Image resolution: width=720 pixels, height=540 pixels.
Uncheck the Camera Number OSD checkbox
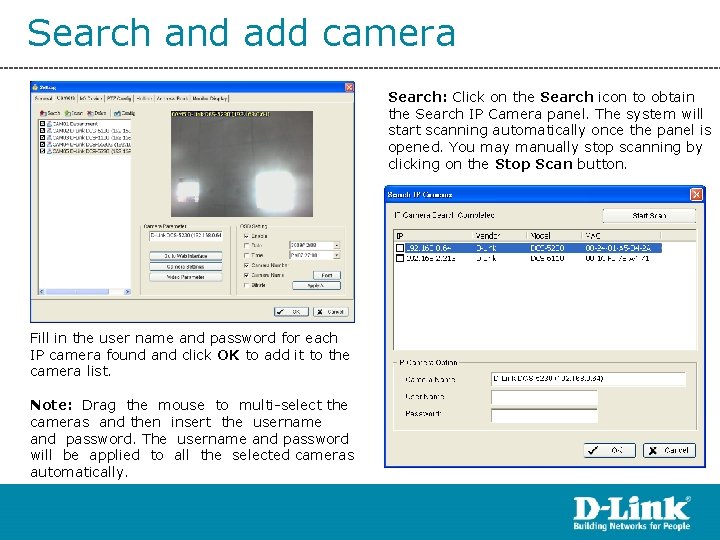tap(247, 265)
